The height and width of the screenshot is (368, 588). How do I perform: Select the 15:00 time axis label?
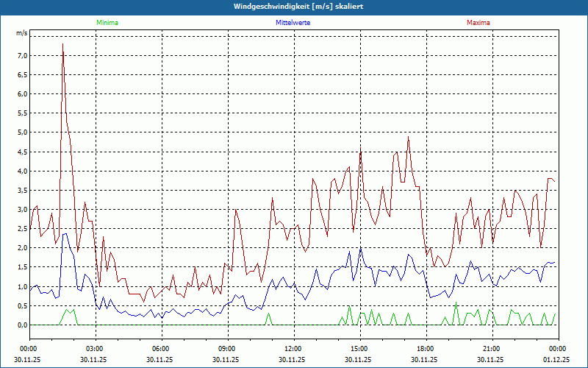pos(359,349)
